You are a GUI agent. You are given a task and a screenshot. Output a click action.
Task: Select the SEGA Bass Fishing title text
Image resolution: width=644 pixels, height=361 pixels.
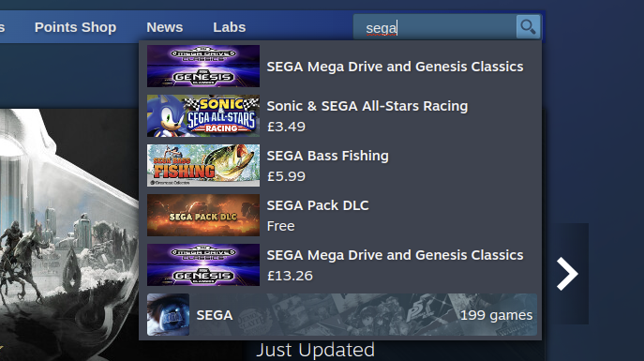point(328,156)
